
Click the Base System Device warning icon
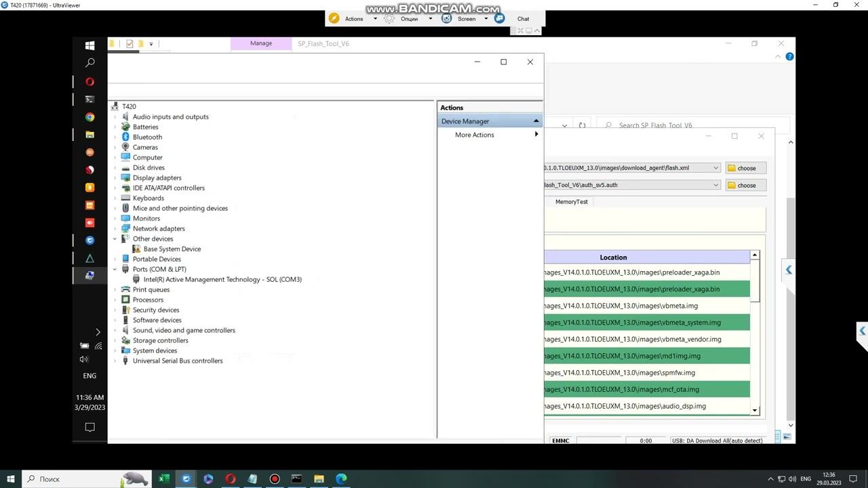136,249
